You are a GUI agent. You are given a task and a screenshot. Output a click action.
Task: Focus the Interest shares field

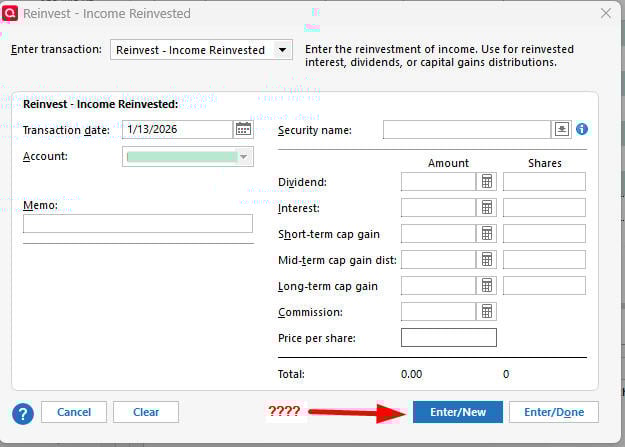(544, 207)
